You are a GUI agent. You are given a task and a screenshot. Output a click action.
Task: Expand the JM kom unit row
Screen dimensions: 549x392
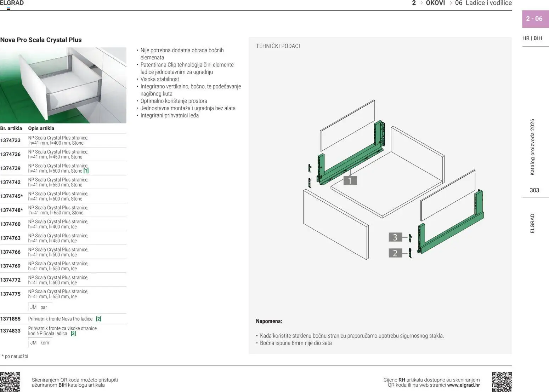pyautogui.click(x=39, y=342)
